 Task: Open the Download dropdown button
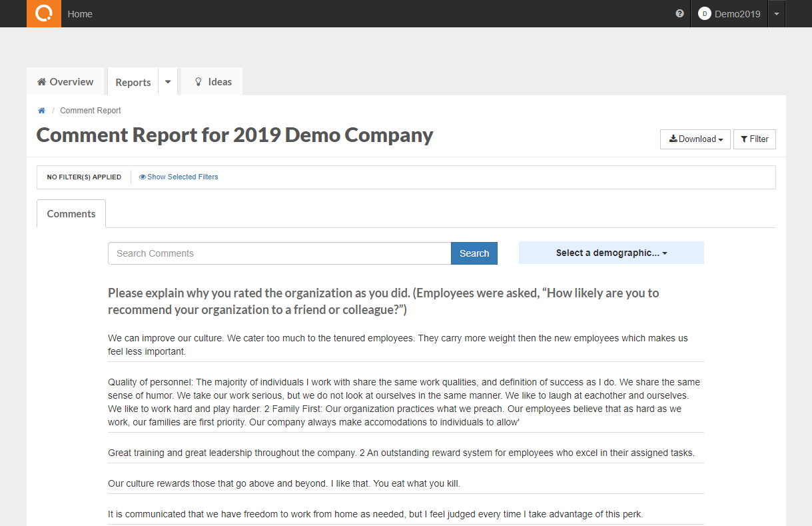[x=695, y=139]
